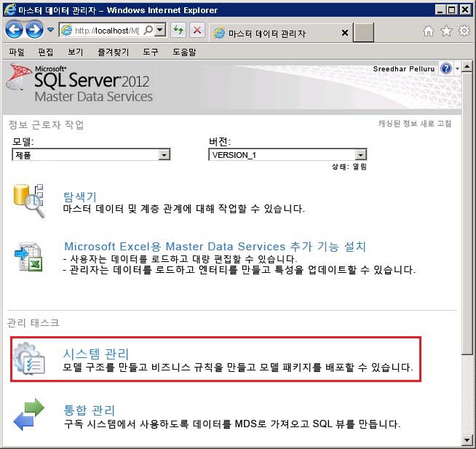Image resolution: width=476 pixels, height=449 pixels.
Task: Open the 즐겨찾기 menu
Action: click(x=114, y=52)
